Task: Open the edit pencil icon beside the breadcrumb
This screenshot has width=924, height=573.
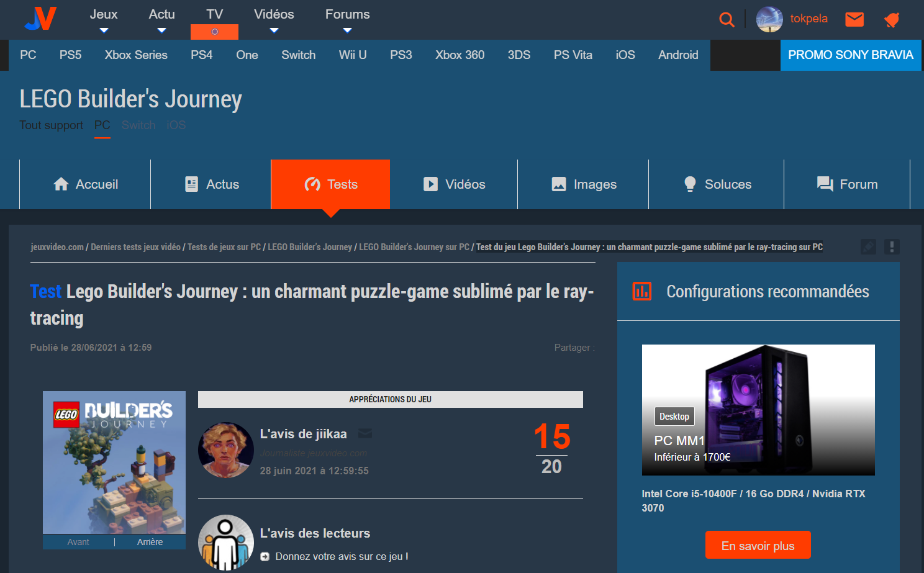Action: 868,247
